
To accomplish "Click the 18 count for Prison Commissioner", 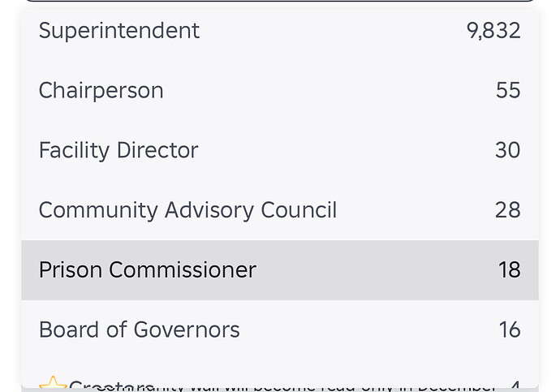I will pyautogui.click(x=509, y=270).
